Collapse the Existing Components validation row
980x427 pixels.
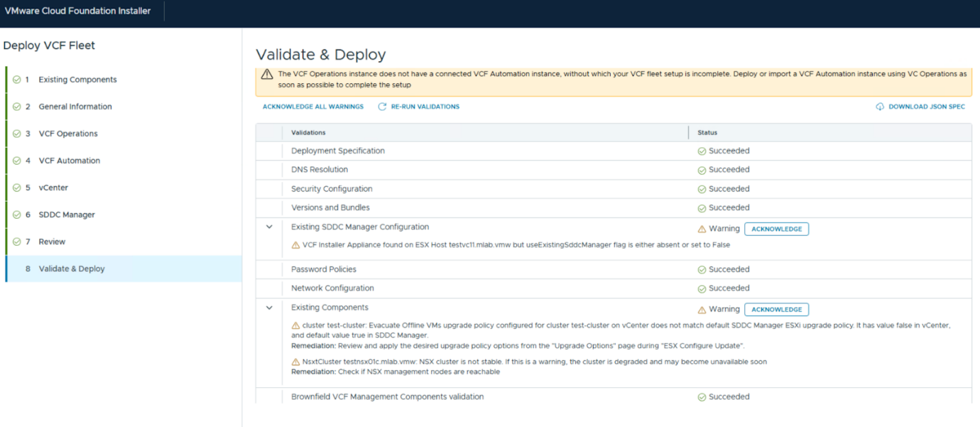(269, 308)
